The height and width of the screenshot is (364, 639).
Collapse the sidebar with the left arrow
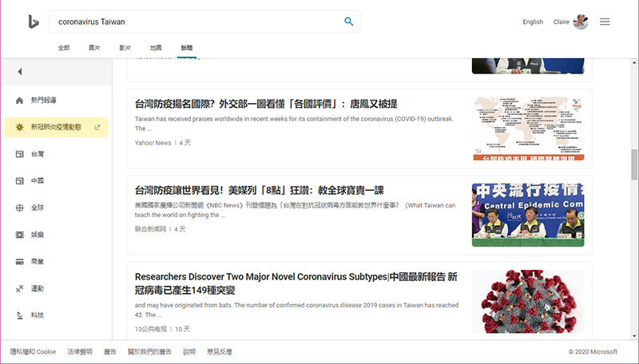[x=19, y=72]
